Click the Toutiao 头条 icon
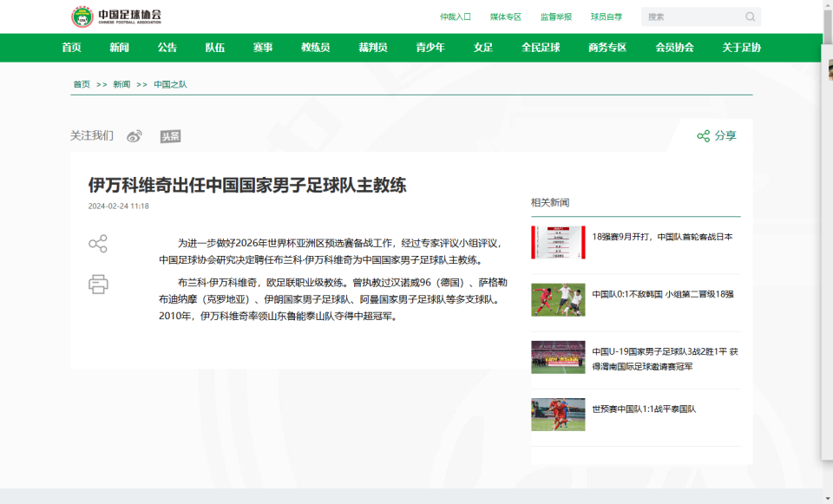This screenshot has height=504, width=833. [170, 135]
